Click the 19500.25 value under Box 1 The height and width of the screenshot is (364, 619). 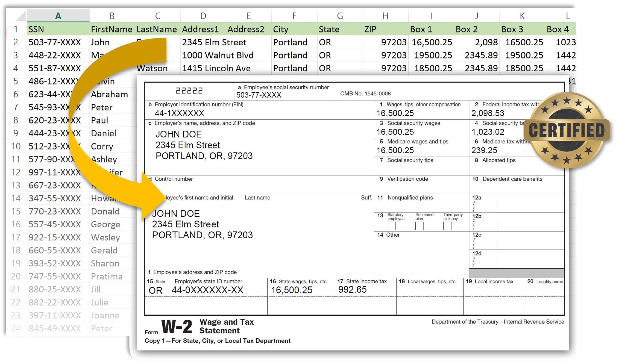[x=431, y=55]
